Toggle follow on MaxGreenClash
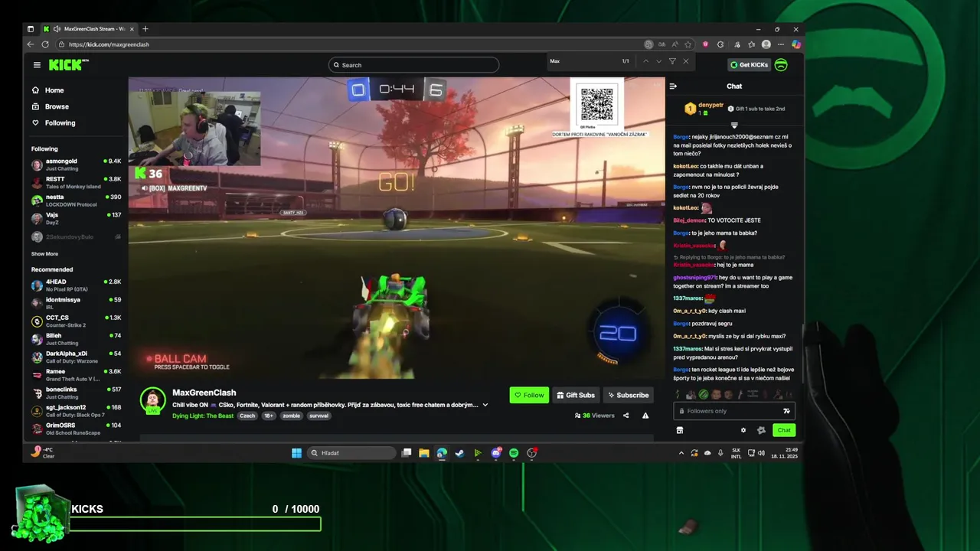Screen dimensions: 980x551 click(x=529, y=395)
